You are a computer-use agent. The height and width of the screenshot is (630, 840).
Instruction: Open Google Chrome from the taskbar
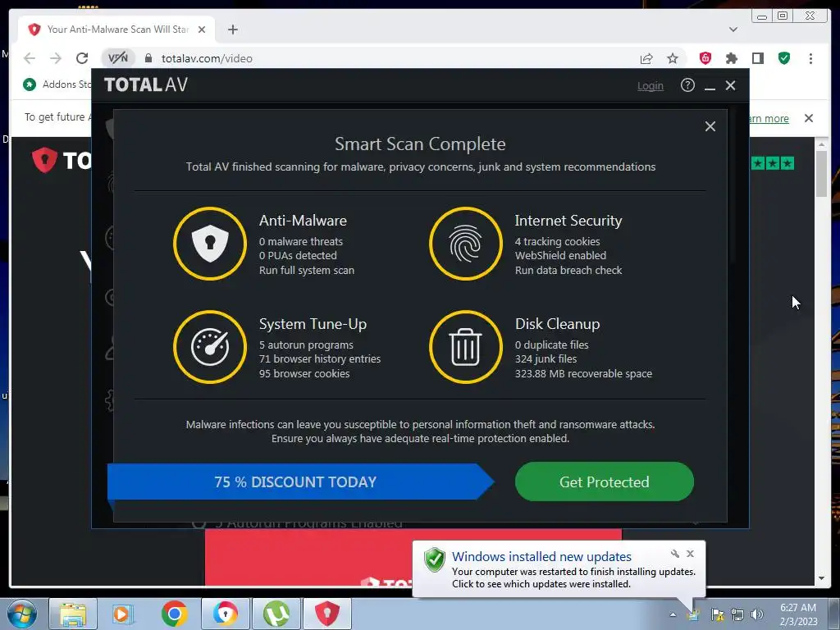click(x=174, y=614)
